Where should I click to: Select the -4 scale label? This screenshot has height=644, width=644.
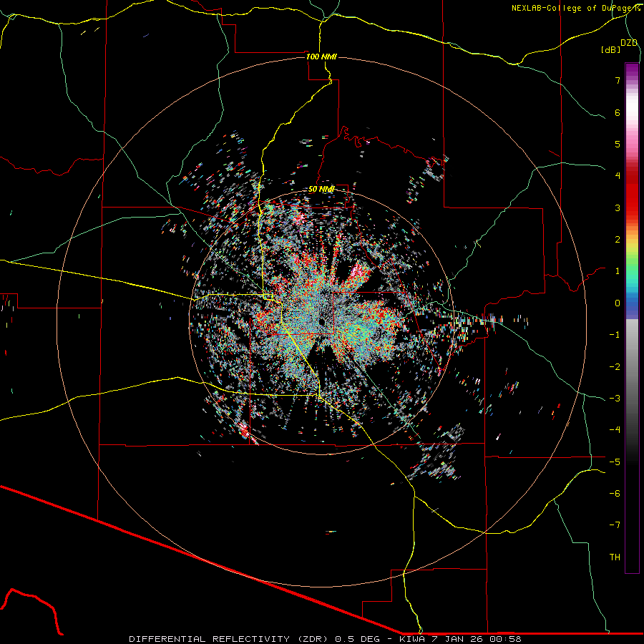(x=615, y=430)
